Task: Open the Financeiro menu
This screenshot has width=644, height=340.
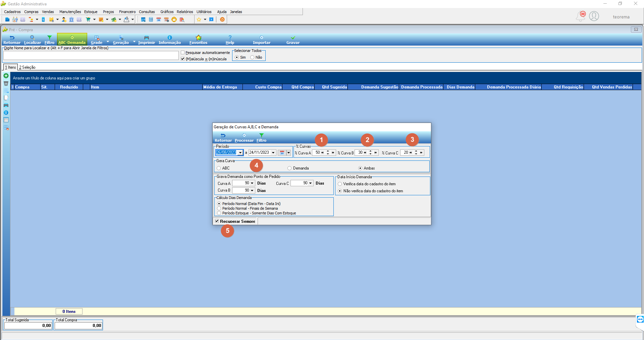Action: 127,12
